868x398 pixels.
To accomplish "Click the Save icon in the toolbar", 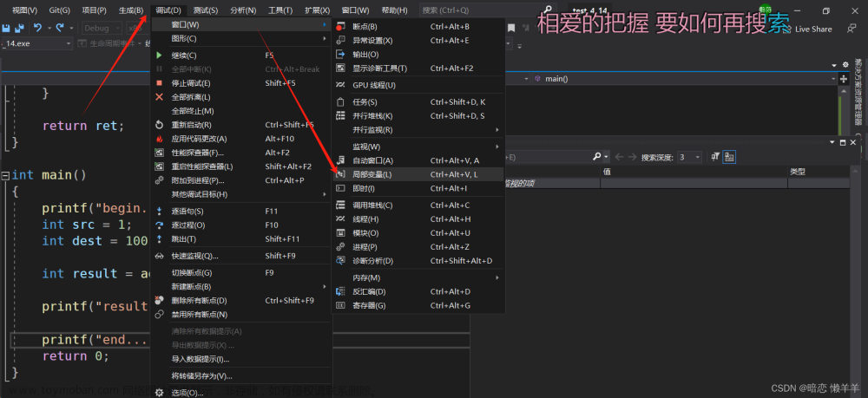I will click(x=7, y=29).
